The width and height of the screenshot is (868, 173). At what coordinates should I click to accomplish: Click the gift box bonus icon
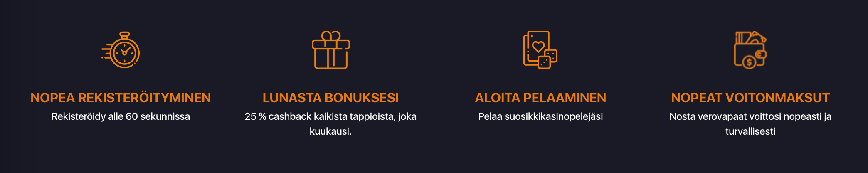point(331,50)
